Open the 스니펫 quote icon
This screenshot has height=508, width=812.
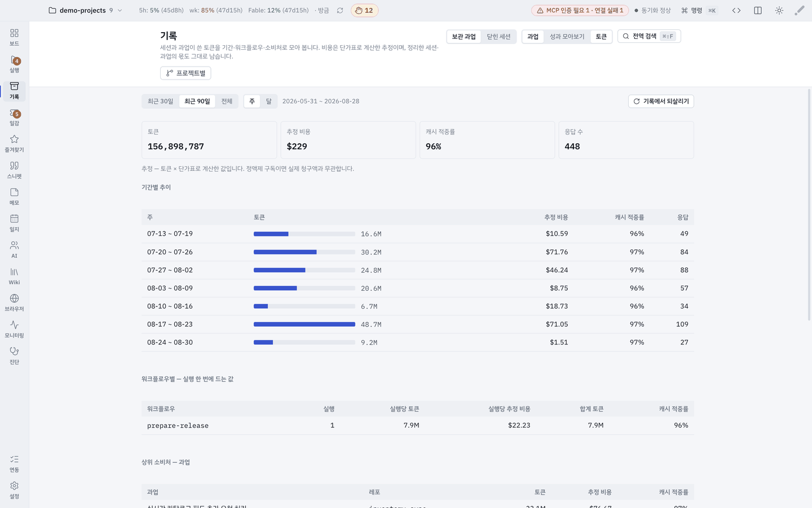(x=14, y=170)
